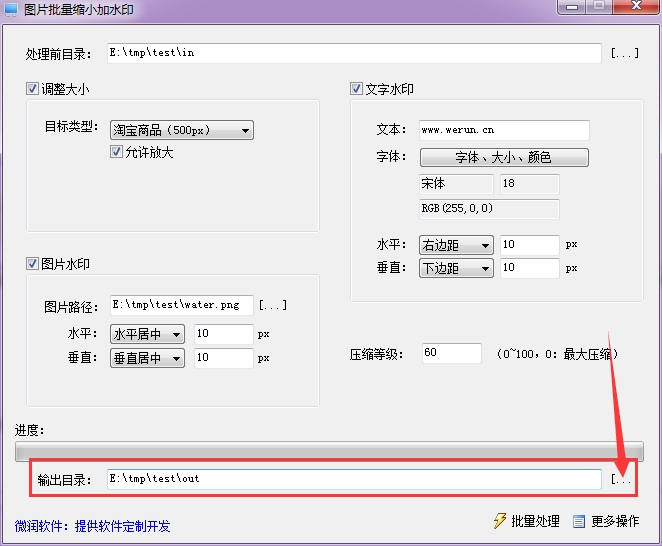The height and width of the screenshot is (546, 662).
Task: Click the RGB(255,0,0) color field
Action: [x=489, y=209]
